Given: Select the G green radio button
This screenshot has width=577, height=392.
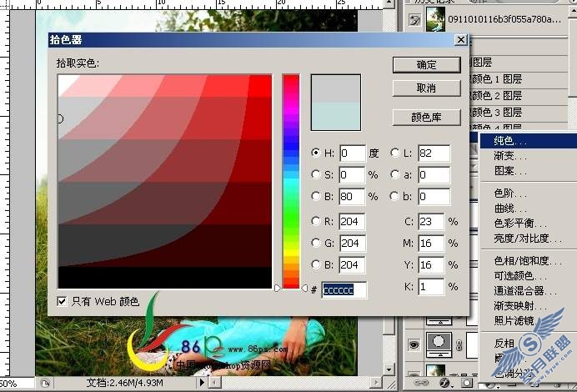Looking at the screenshot, I should coord(315,243).
